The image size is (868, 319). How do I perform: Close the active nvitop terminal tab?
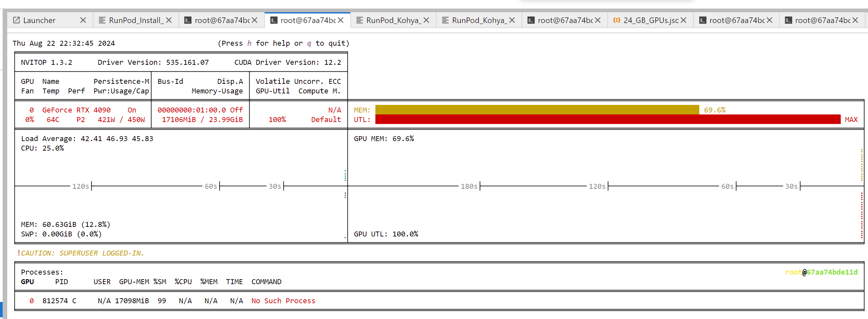pos(341,20)
